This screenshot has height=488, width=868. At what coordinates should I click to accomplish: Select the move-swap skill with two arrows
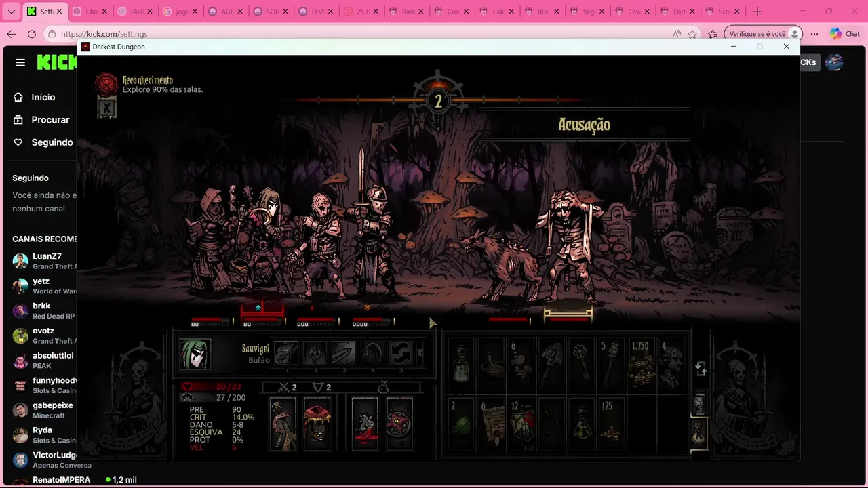(400, 353)
